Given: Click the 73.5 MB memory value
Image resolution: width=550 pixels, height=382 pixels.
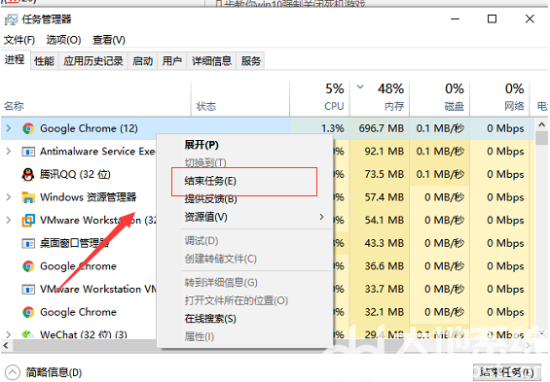Looking at the screenshot, I should click(384, 174).
